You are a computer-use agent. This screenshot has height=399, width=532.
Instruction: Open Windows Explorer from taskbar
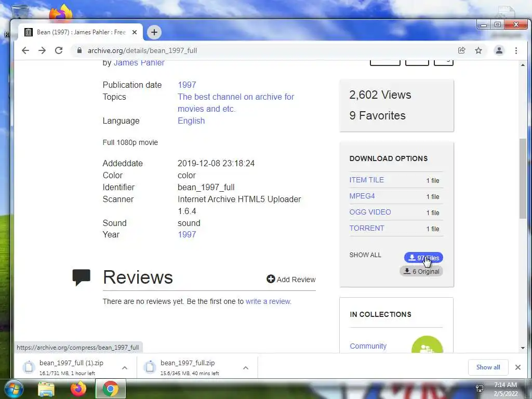pos(46,389)
